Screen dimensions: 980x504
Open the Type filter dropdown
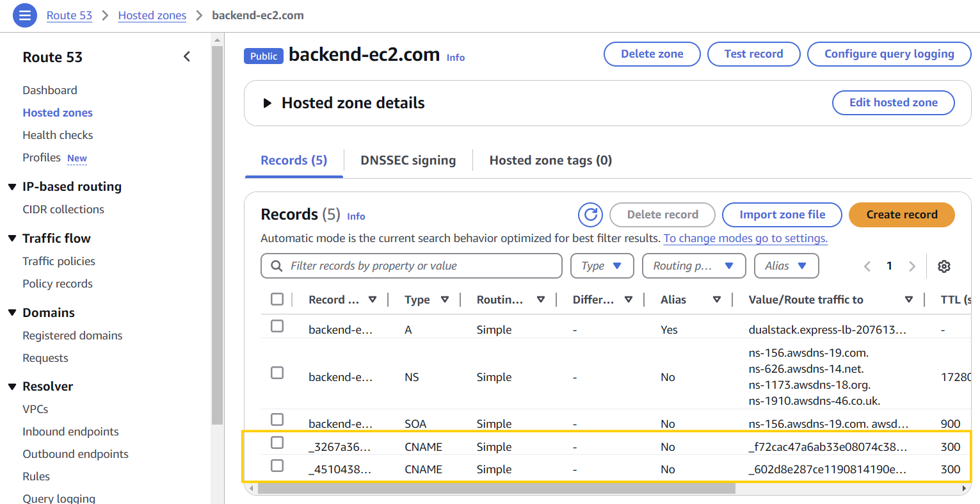tap(602, 266)
